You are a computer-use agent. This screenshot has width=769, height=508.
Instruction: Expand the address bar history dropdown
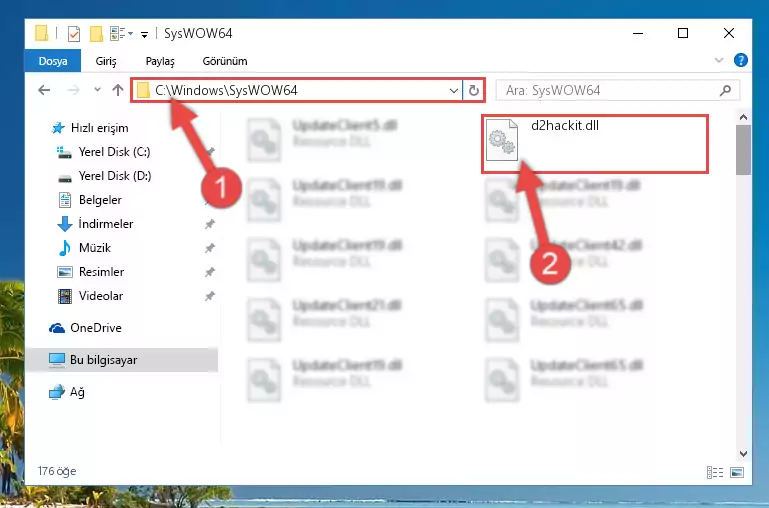[454, 91]
